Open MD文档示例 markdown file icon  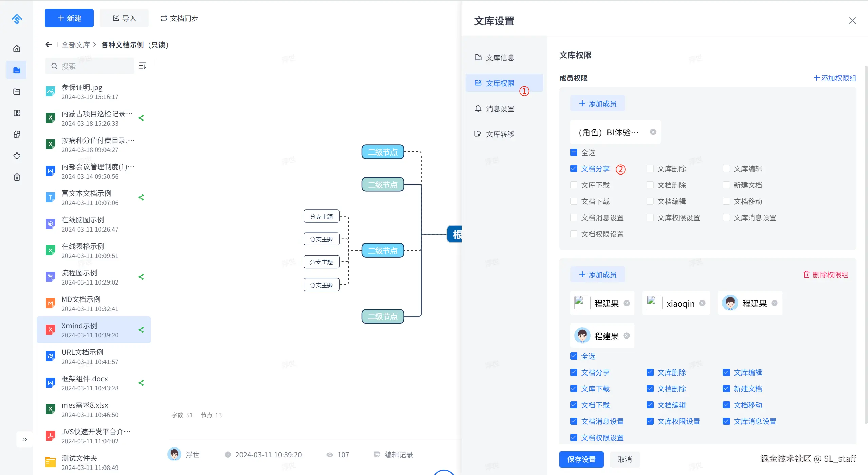(51, 303)
